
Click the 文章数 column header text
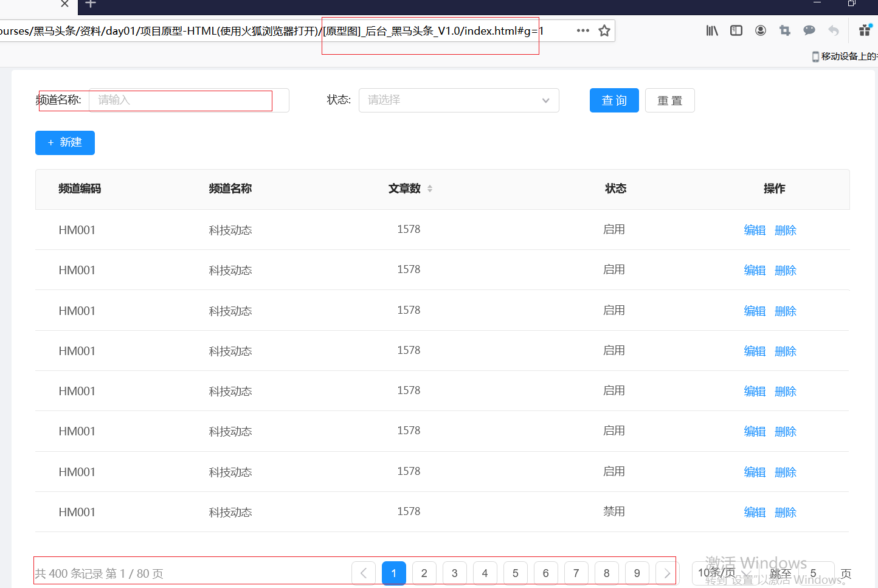point(405,189)
